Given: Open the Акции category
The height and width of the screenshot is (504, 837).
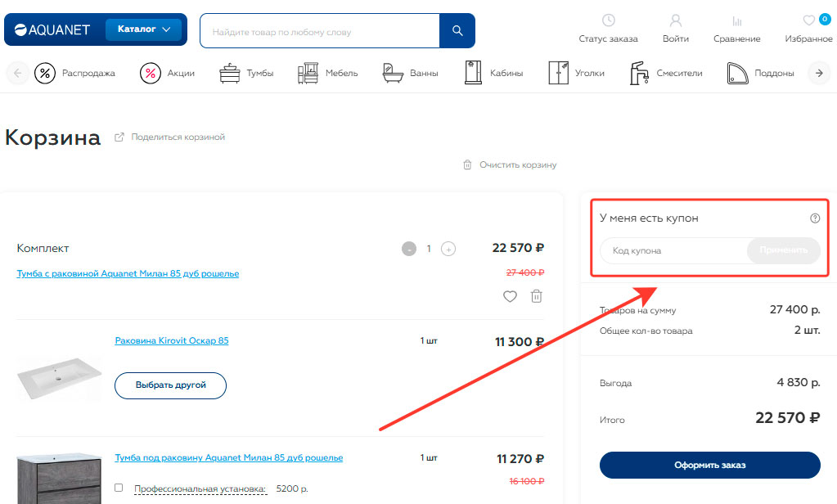Looking at the screenshot, I should pos(167,73).
